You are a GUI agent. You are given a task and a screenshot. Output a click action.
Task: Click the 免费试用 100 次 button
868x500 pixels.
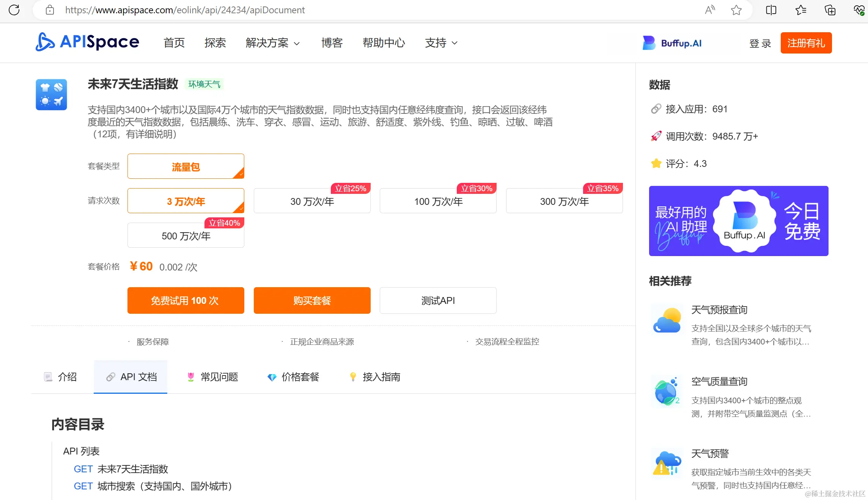pyautogui.click(x=186, y=300)
